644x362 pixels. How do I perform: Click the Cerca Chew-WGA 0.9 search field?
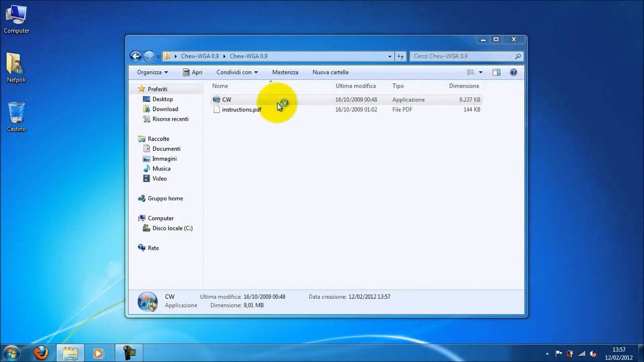(466, 56)
